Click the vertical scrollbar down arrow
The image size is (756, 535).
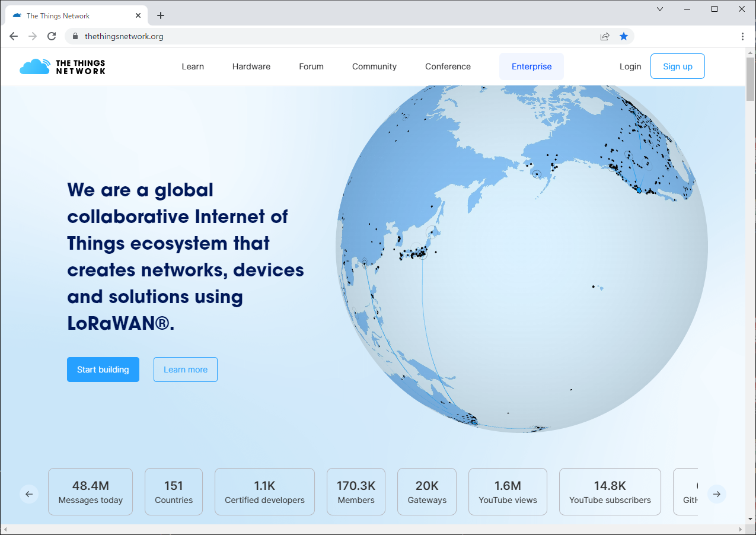(750, 519)
